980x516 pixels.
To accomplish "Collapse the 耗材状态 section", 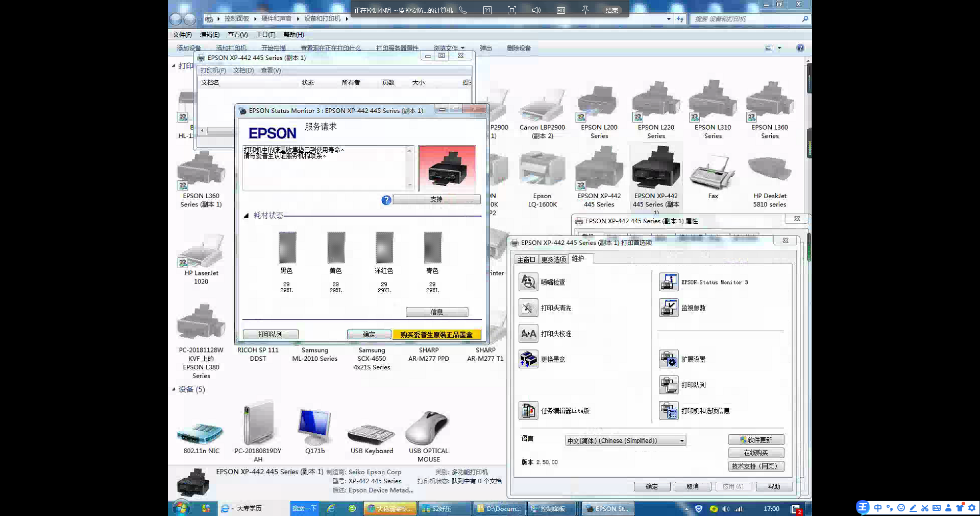I will point(246,216).
